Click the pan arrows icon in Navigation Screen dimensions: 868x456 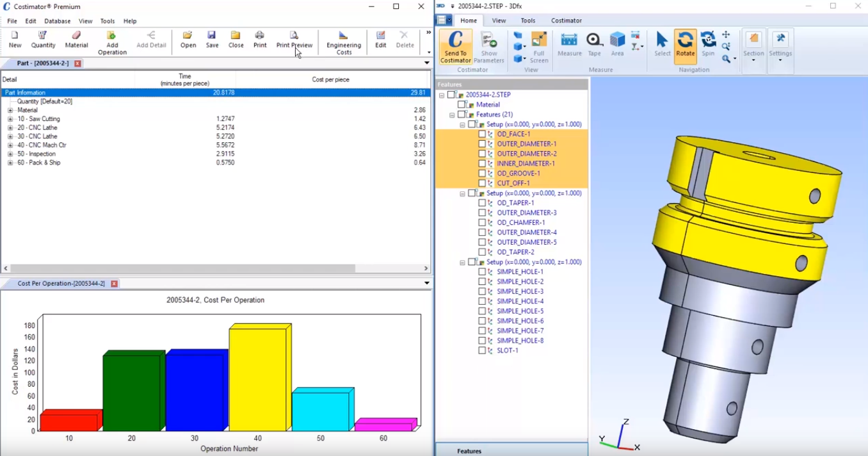pyautogui.click(x=726, y=35)
